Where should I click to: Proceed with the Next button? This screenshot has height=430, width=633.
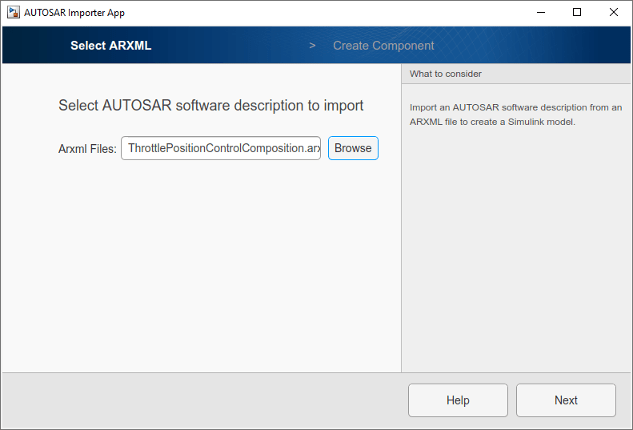[566, 400]
